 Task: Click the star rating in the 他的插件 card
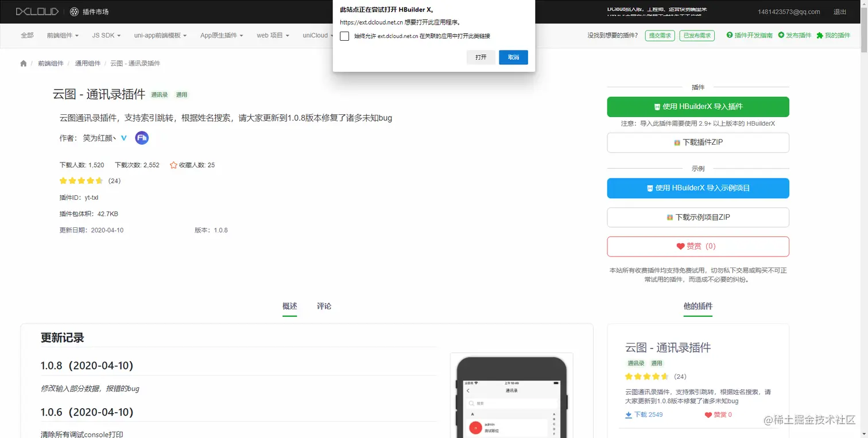point(647,377)
